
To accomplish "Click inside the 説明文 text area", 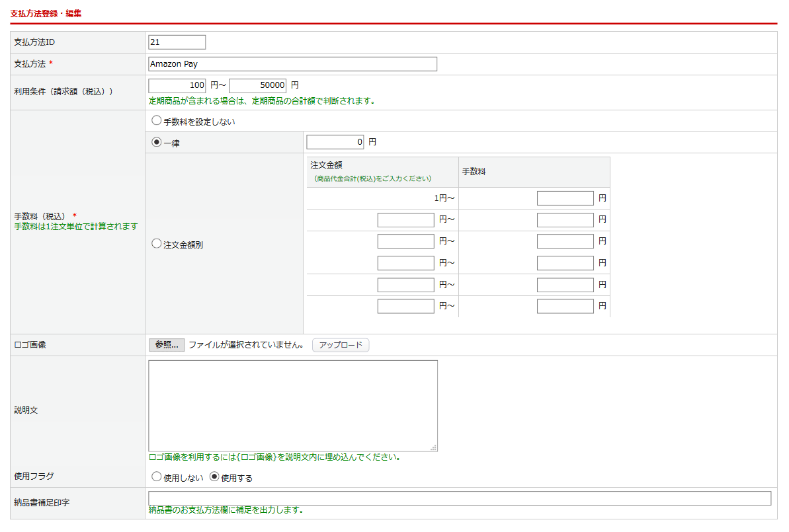I will click(292, 406).
